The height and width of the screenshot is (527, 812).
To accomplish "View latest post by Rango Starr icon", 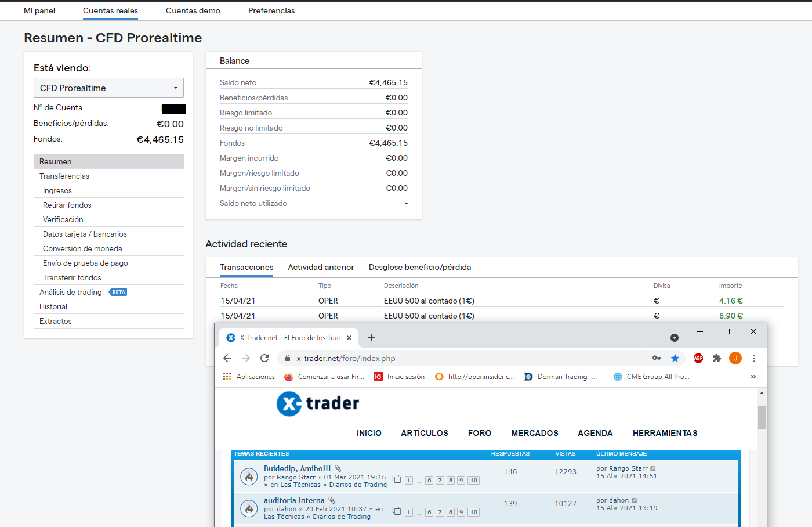I will click(x=653, y=468).
